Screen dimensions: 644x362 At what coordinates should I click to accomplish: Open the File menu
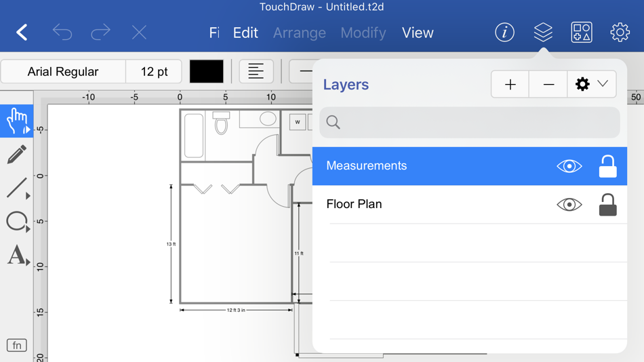214,33
